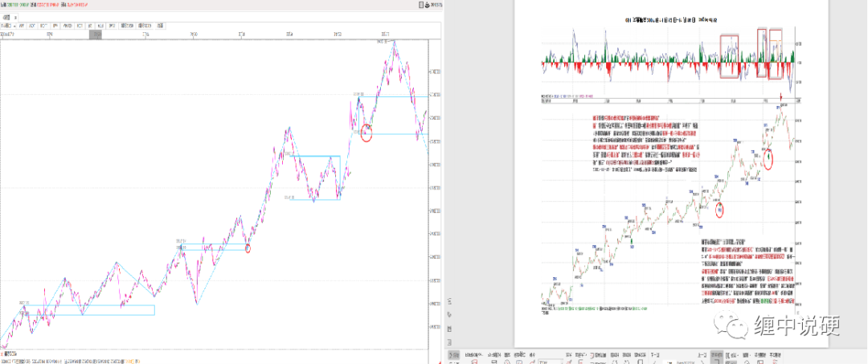Toggle the highlighted page-mode button at bottom toolbar's right
Image resolution: width=868 pixels, height=364 pixels.
[716, 354]
